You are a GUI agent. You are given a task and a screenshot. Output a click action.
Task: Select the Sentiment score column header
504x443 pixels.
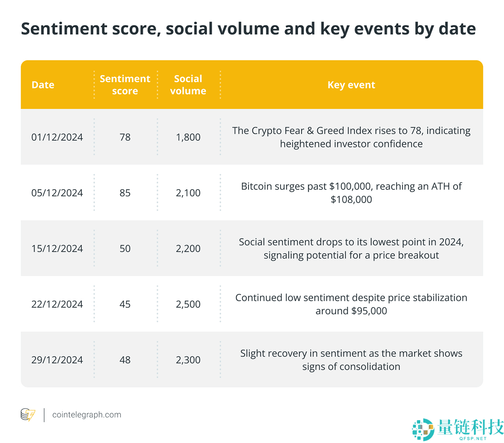125,85
